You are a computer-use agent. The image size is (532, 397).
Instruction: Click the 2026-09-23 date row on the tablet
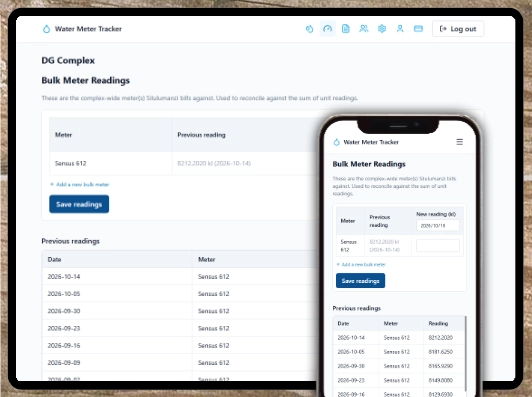pos(64,328)
